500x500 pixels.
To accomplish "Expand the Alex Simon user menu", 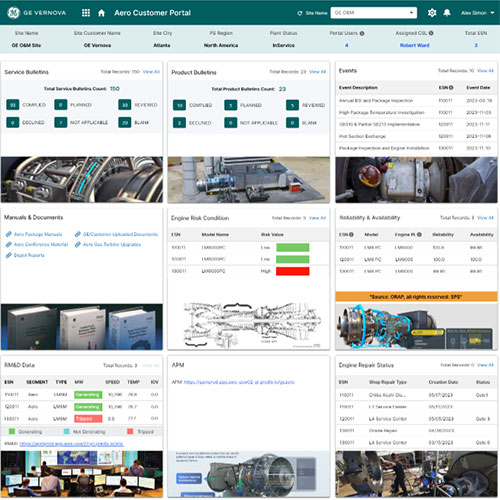I will (477, 13).
